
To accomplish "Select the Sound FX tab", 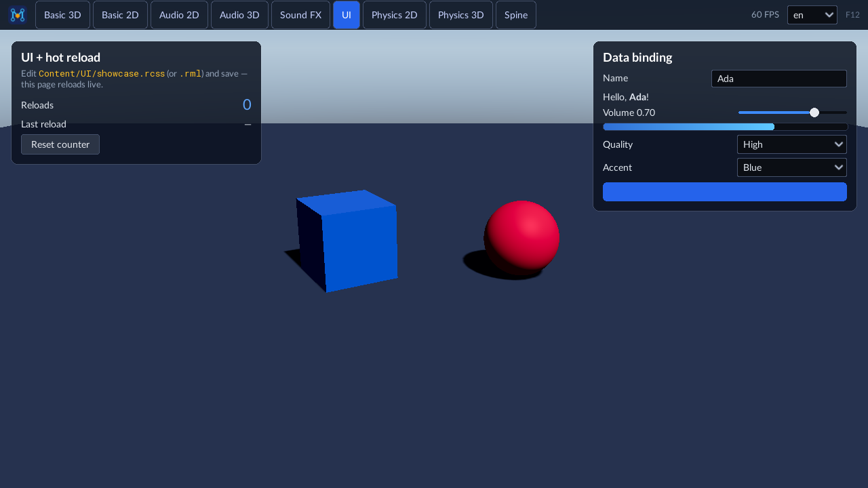I will coord(300,15).
